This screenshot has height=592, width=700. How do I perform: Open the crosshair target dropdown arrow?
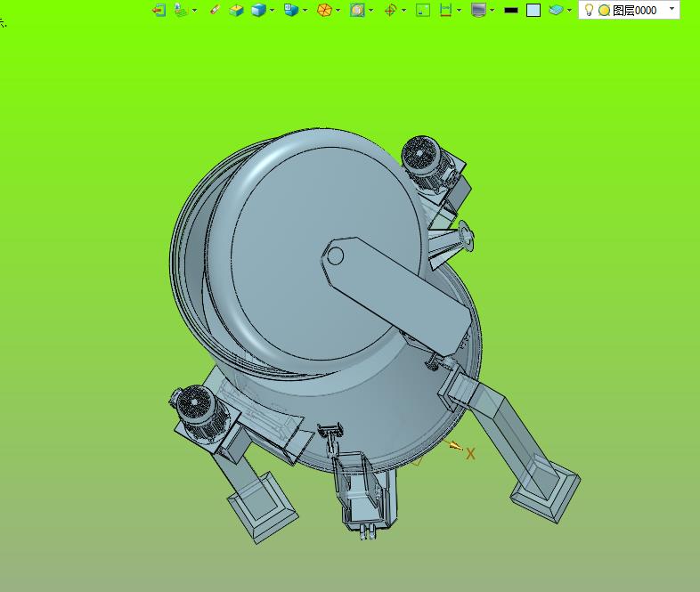[404, 11]
